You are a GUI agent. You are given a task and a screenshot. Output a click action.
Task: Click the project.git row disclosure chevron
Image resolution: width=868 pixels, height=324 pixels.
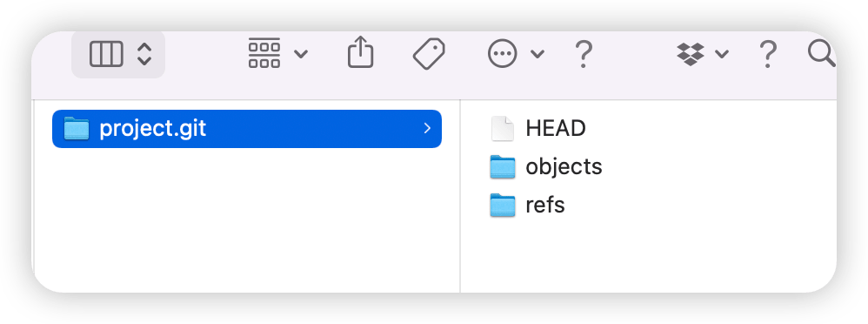point(427,129)
